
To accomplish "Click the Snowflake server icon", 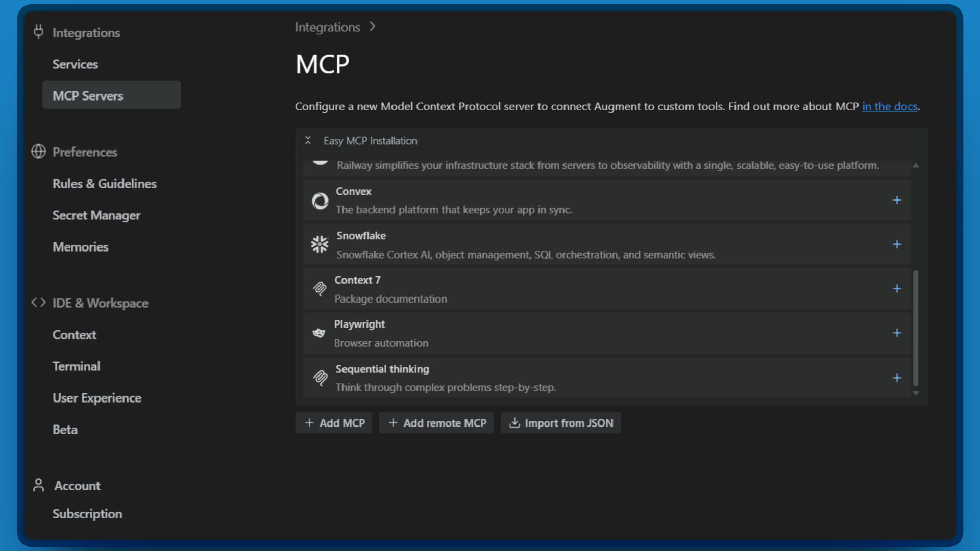I will 320,244.
